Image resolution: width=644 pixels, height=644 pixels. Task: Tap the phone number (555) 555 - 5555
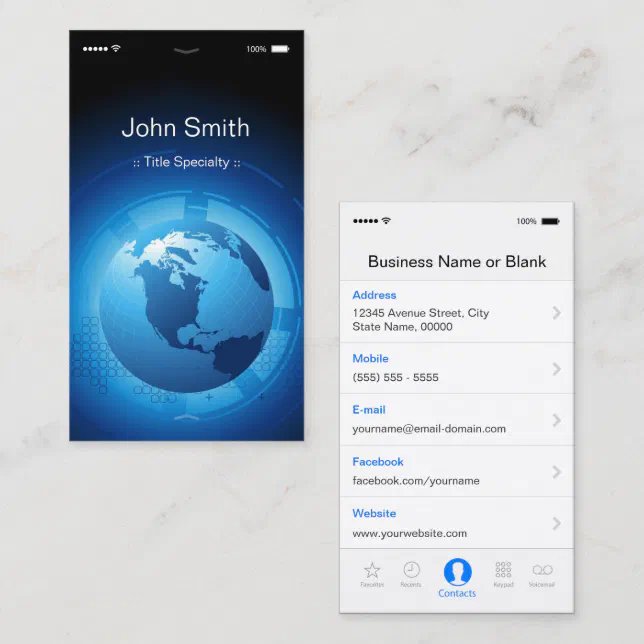(395, 378)
